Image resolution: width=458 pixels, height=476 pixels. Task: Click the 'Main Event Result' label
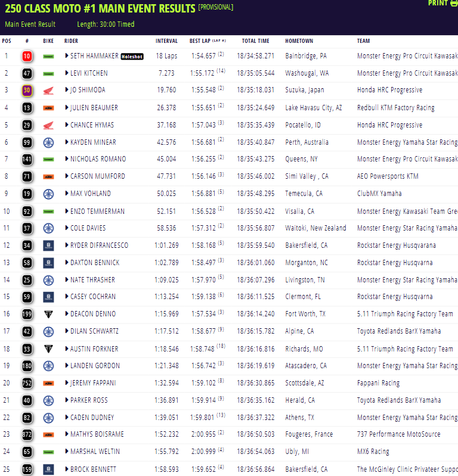(x=30, y=24)
